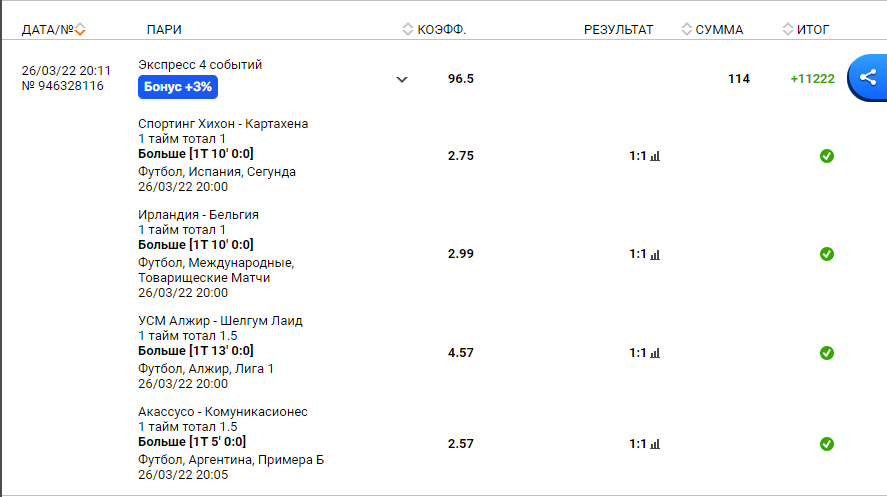
Task: Sort bets by КОЭФФ. column
Action: click(x=434, y=30)
